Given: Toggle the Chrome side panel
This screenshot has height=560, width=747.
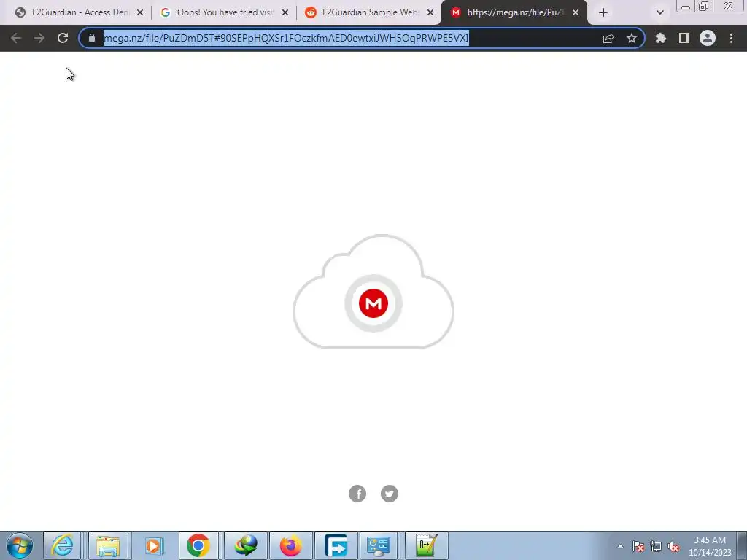Looking at the screenshot, I should point(684,38).
